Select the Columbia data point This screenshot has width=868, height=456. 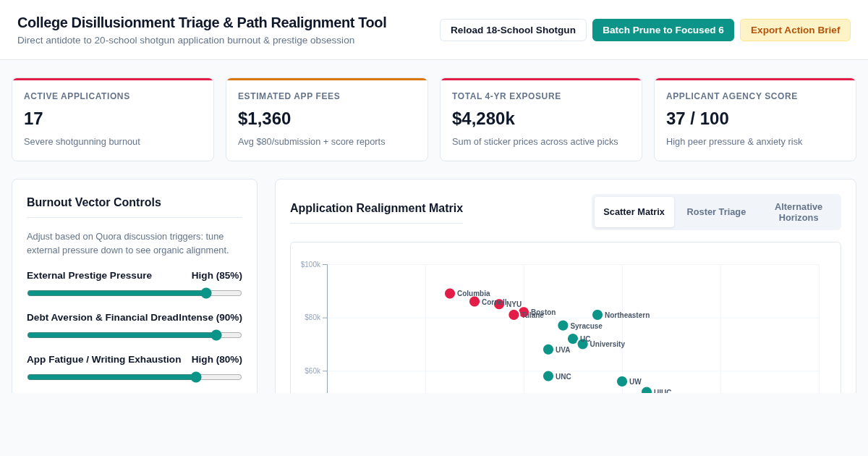[x=450, y=293]
